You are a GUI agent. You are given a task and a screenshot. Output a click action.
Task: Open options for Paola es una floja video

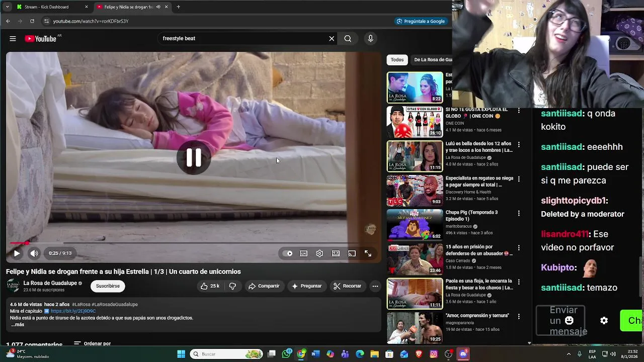click(519, 282)
